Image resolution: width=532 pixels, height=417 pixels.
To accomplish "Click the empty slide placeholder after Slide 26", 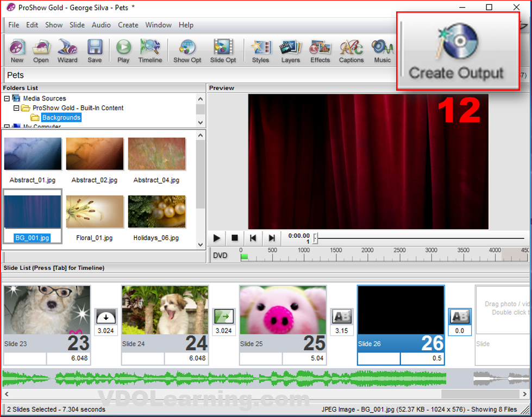I will tap(503, 325).
